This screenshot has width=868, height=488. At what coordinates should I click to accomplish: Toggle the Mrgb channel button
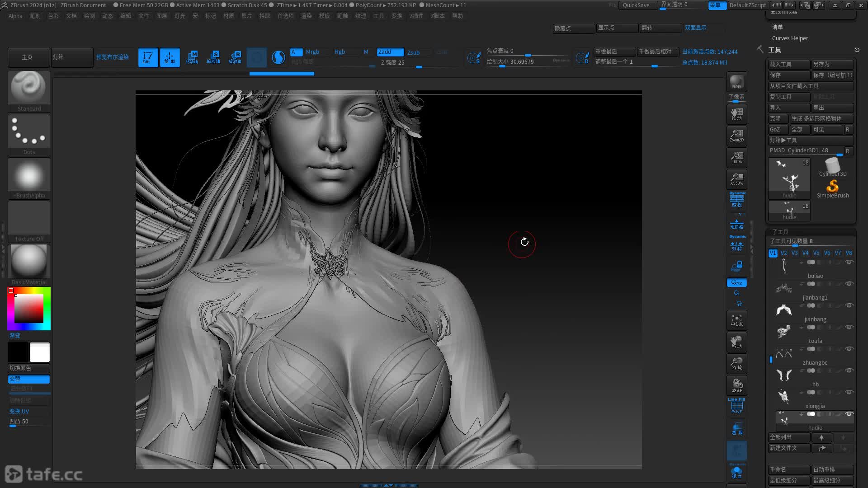click(x=312, y=52)
